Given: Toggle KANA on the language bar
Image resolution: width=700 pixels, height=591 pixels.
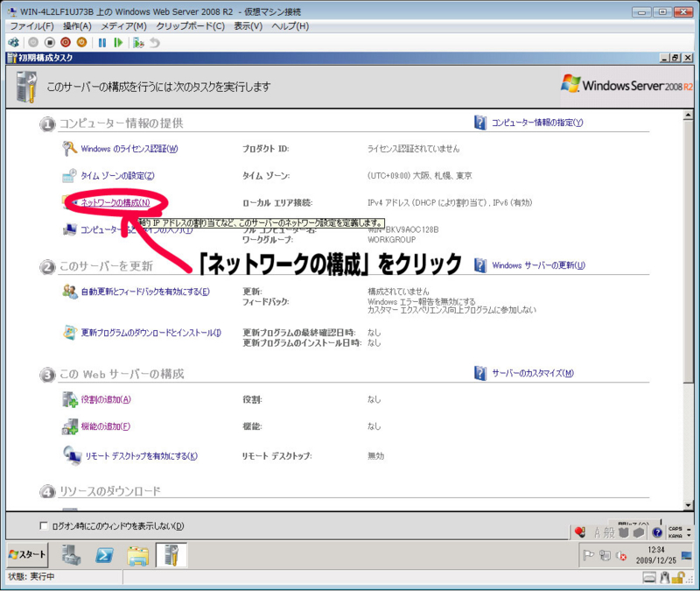Looking at the screenshot, I should pos(675,535).
